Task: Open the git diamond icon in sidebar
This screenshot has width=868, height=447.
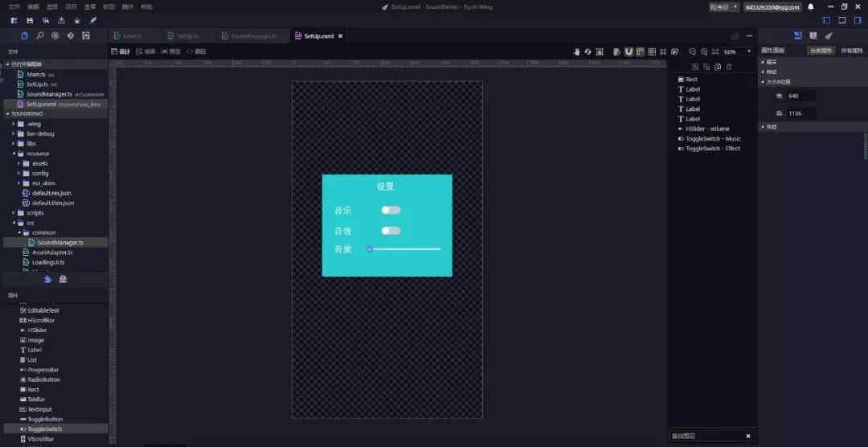Action: [71, 36]
